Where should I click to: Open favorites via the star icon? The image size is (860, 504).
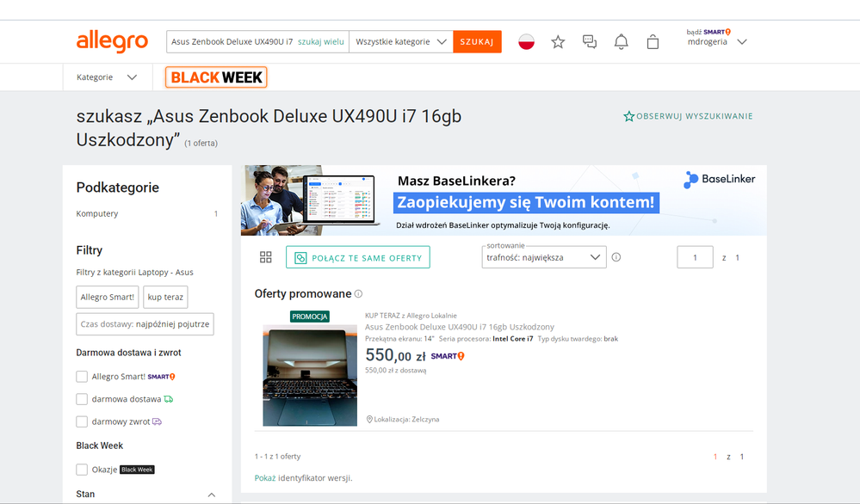coord(558,41)
